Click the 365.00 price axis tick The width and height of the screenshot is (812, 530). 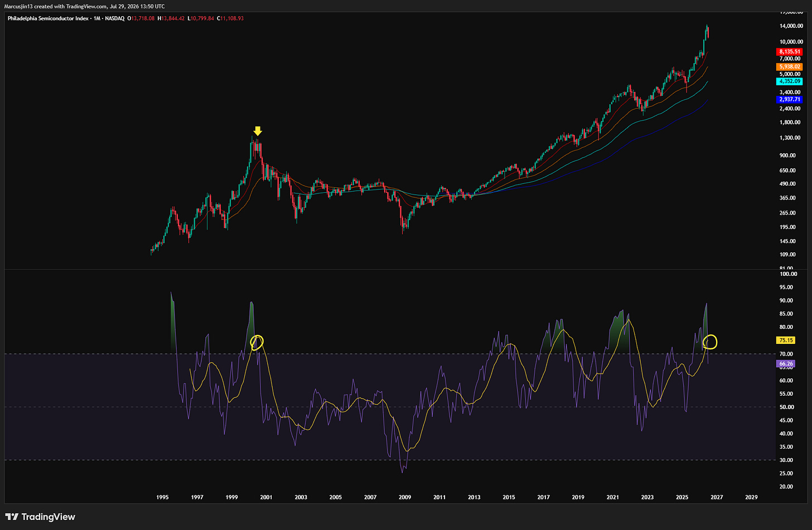tap(787, 198)
